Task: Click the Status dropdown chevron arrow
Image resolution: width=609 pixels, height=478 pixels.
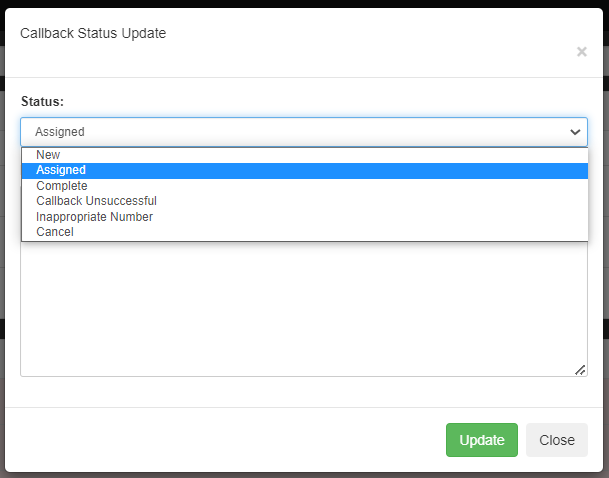Action: pyautogui.click(x=575, y=132)
